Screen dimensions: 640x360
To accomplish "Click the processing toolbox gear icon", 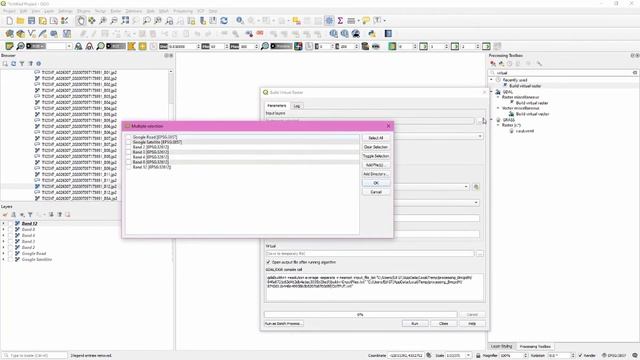I will 329,20.
